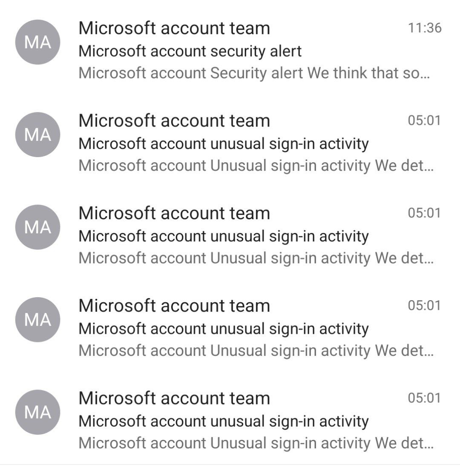Screen dimensions: 460x476
Task: Click the 11:36 timestamp
Action: [x=424, y=28]
